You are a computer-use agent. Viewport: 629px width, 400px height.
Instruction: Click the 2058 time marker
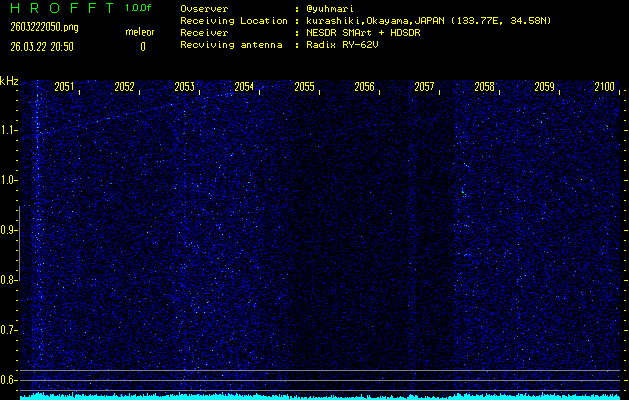point(484,87)
